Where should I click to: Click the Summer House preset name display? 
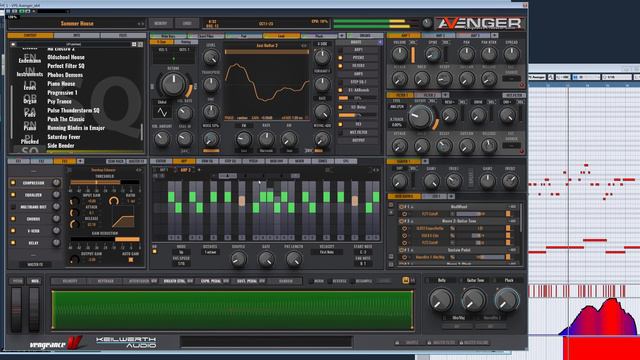[77, 24]
